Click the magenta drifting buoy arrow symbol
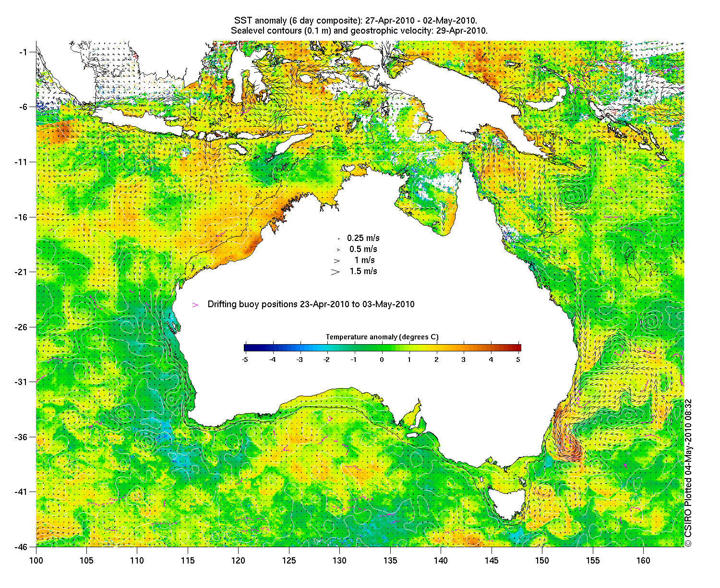Viewport: 720px width, 588px height. tap(195, 305)
